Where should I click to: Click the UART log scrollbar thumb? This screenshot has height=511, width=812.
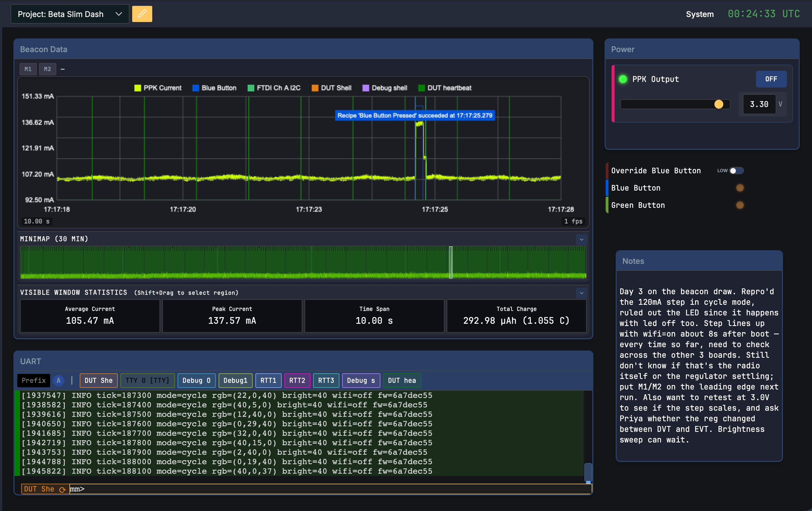coord(588,472)
